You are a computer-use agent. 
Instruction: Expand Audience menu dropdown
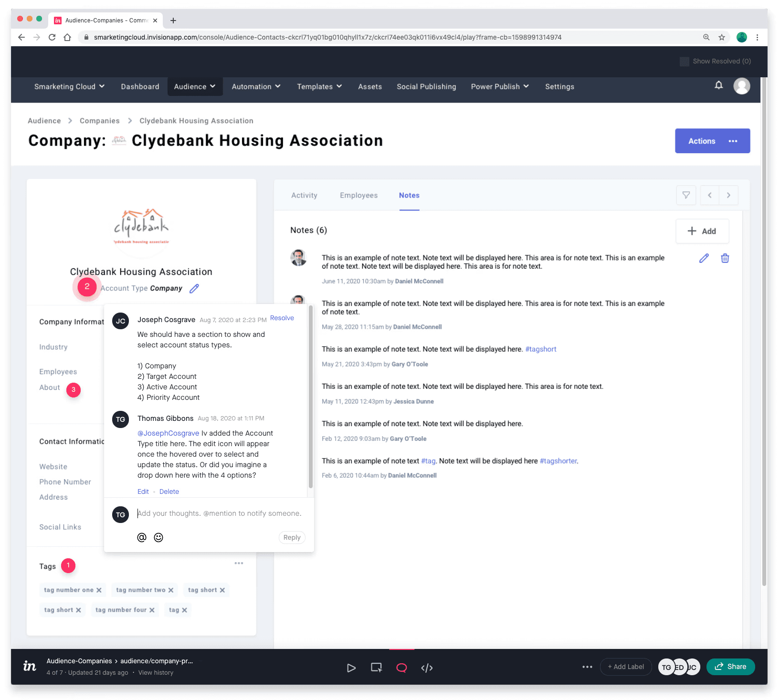point(195,87)
